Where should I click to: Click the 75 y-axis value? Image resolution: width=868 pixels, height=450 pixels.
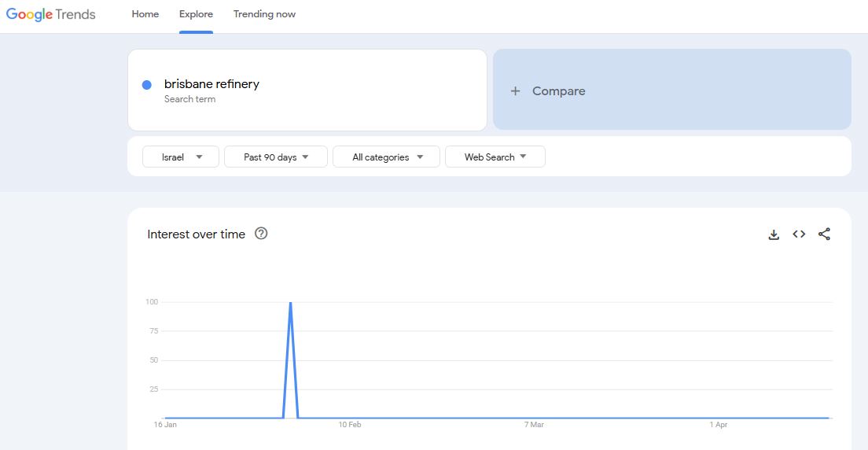pyautogui.click(x=154, y=331)
